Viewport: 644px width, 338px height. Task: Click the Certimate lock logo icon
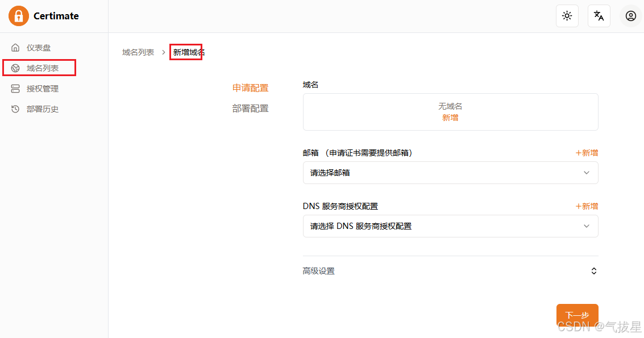19,16
